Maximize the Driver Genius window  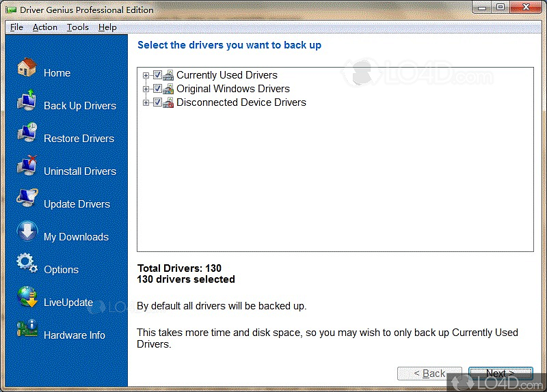click(x=501, y=8)
